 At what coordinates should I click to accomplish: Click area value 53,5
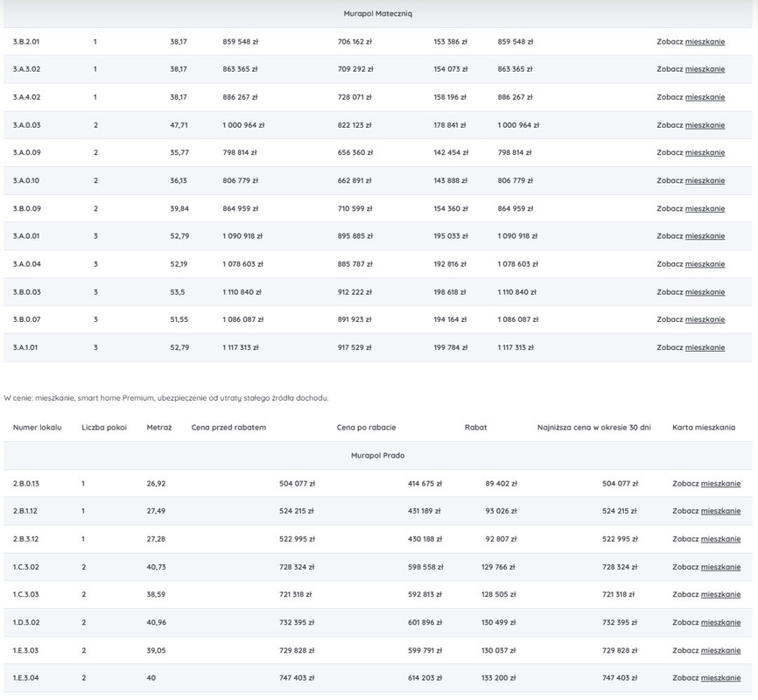[178, 292]
